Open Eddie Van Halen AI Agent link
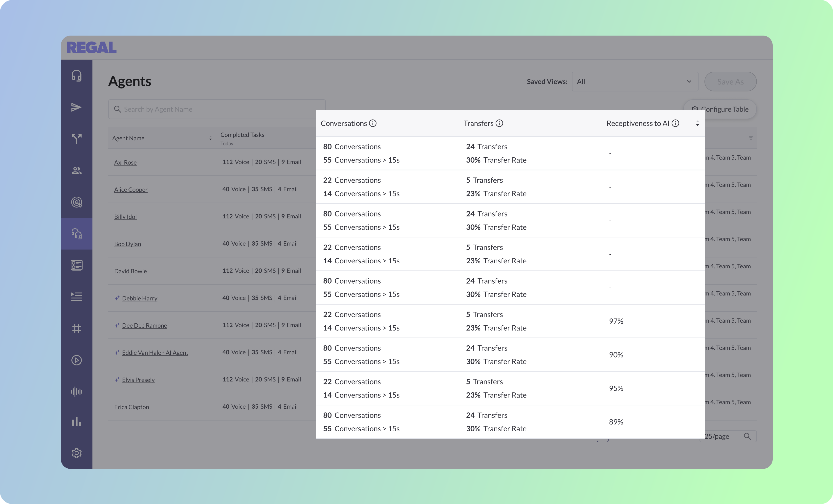 [155, 353]
